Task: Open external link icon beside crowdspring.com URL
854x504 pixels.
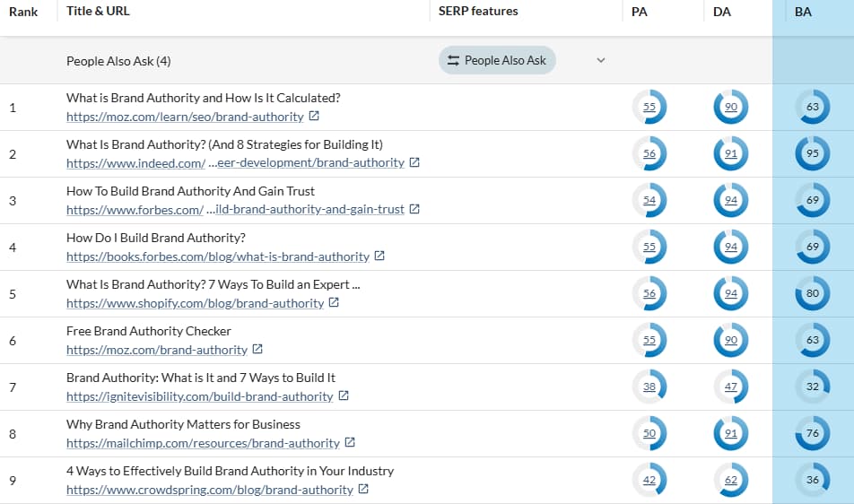Action: pos(363,490)
